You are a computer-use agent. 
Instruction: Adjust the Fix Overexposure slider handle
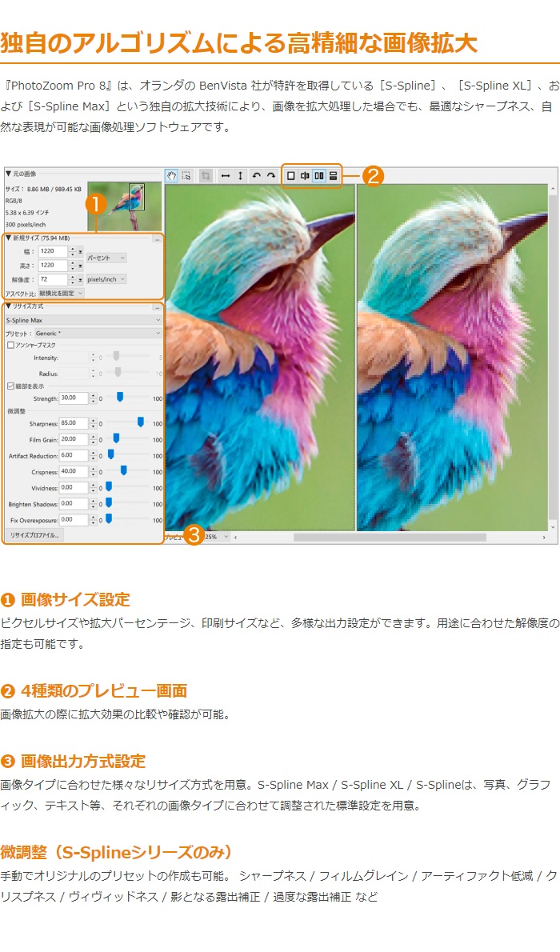[109, 518]
